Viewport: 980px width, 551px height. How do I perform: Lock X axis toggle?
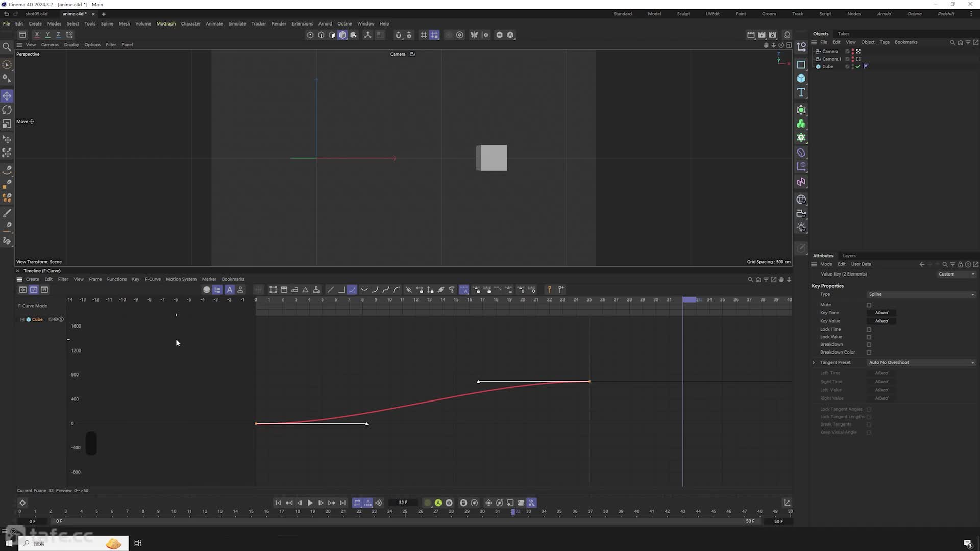pyautogui.click(x=37, y=35)
